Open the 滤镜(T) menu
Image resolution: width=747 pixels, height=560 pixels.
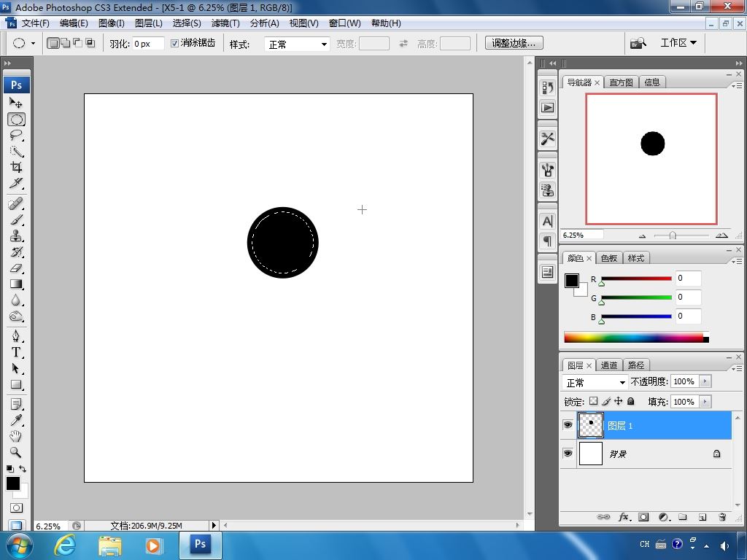click(x=225, y=23)
